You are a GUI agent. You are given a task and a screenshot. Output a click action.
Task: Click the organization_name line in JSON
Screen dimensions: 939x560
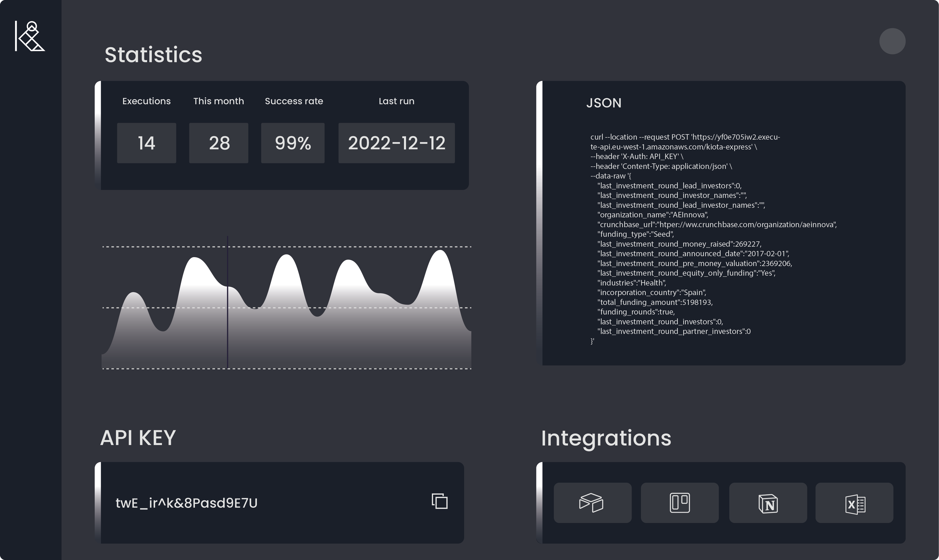652,215
